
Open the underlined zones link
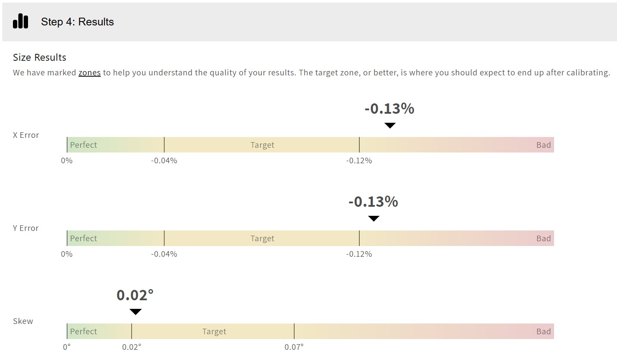[x=89, y=73]
